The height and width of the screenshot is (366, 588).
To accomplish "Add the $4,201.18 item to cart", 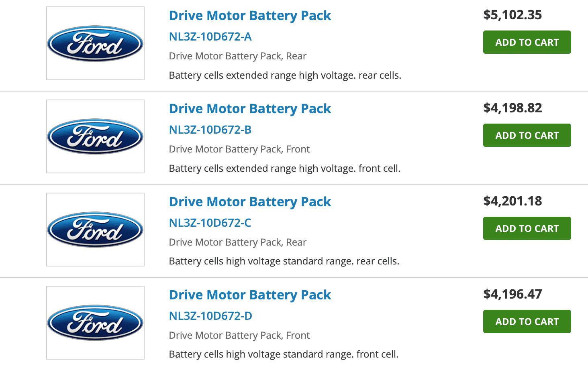I will coord(527,228).
